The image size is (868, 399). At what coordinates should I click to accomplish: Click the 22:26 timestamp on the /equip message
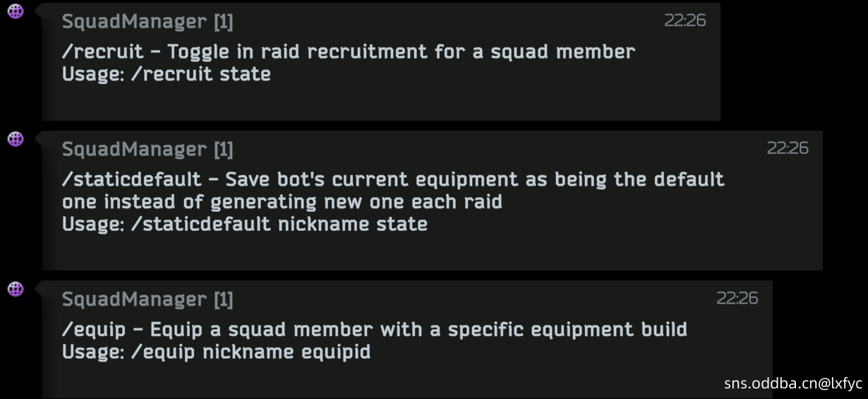[x=737, y=298]
